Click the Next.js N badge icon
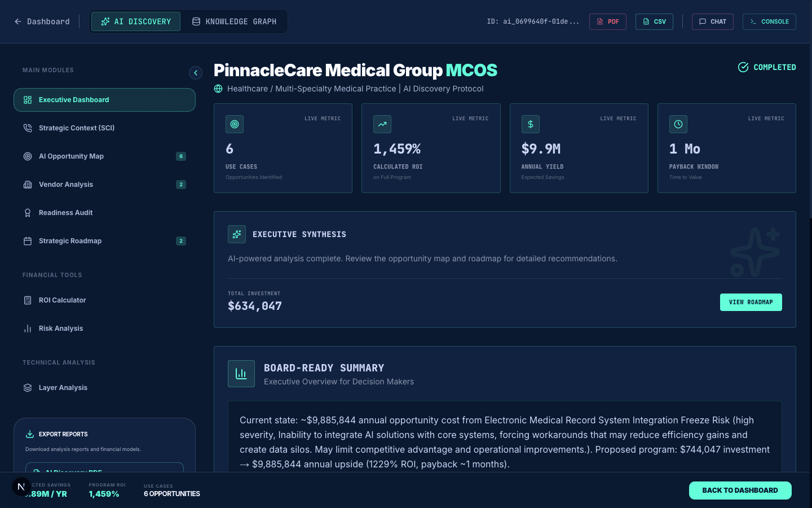 [21, 487]
